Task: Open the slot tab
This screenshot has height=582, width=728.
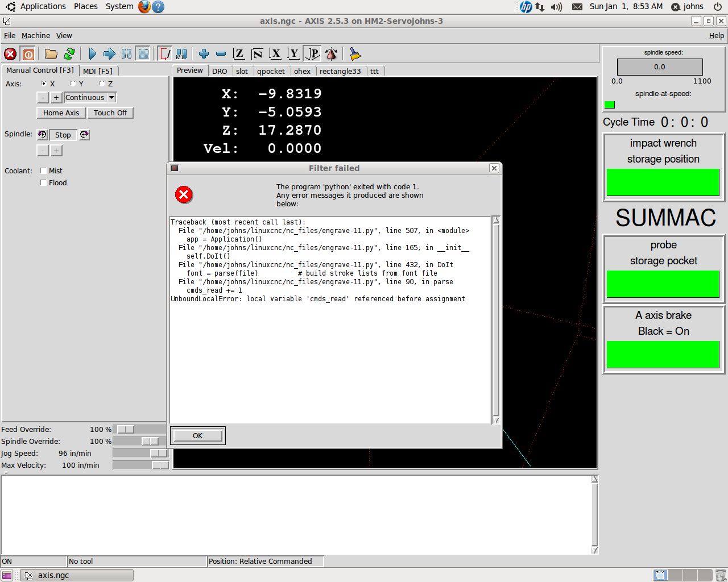Action: [x=242, y=71]
